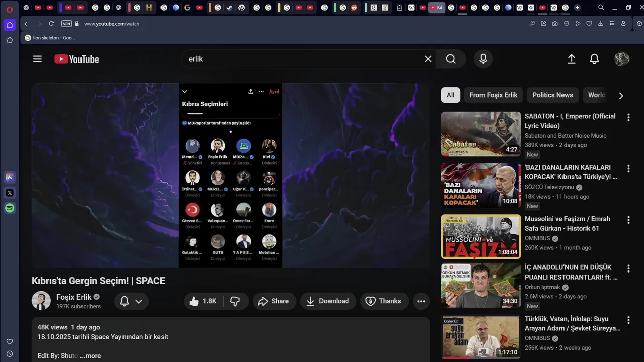Image resolution: width=644 pixels, height=362 pixels.
Task: Open the Mussolini ve Faşizm thumbnail
Action: click(x=481, y=236)
